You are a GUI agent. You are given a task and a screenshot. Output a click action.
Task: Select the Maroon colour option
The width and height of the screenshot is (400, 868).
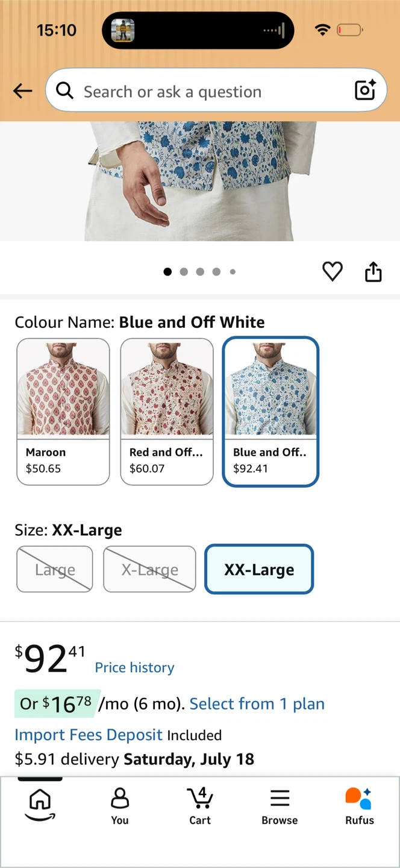pyautogui.click(x=63, y=412)
